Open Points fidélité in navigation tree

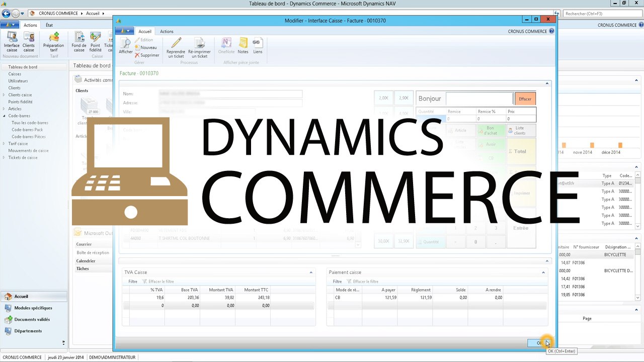point(20,102)
